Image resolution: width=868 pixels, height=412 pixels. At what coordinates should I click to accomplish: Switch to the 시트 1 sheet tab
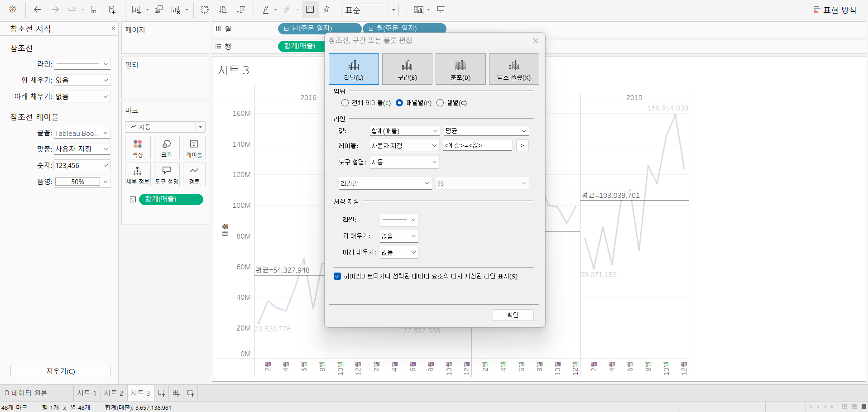[87, 393]
